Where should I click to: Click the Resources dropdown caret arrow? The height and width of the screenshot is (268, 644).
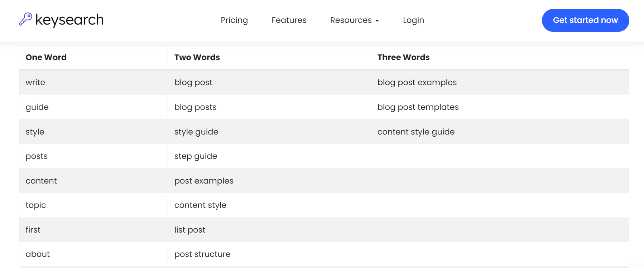[377, 21]
